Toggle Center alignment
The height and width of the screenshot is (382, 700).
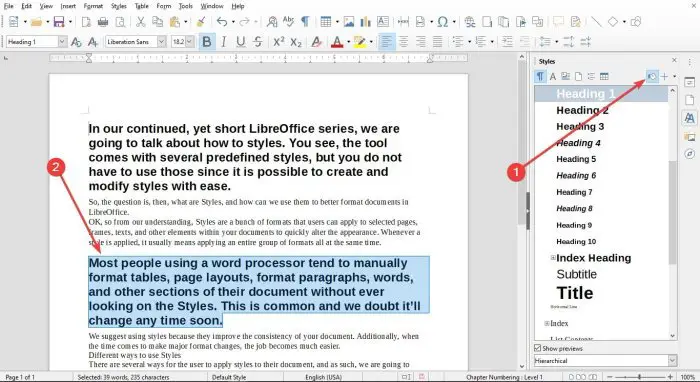404,42
